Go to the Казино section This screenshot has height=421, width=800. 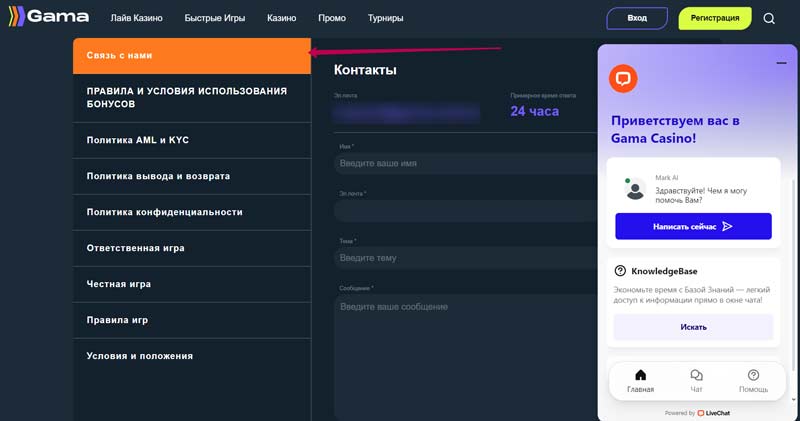(x=282, y=18)
